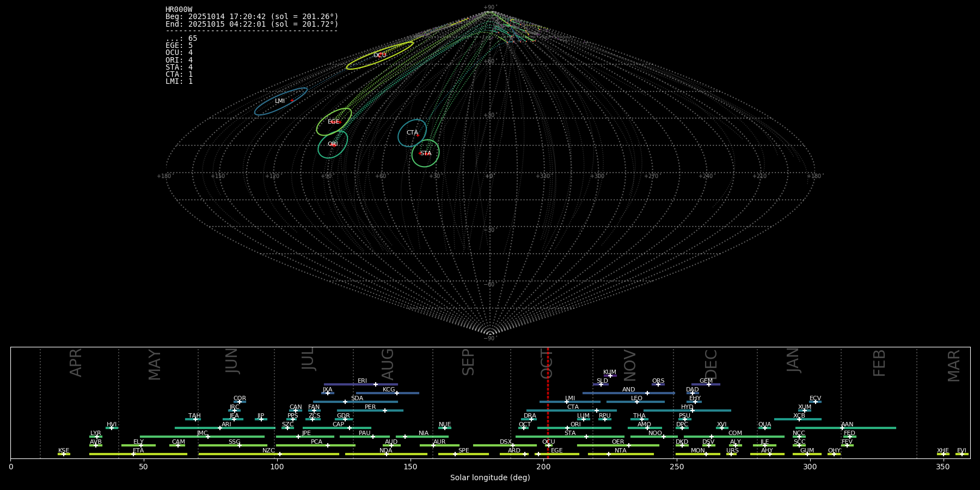Click the -90° south pole label

click(490, 339)
